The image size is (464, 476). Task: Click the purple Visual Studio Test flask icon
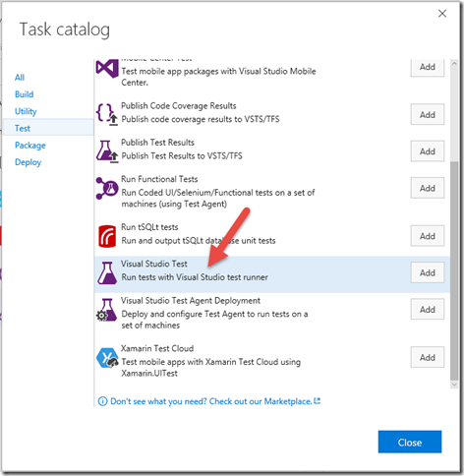[107, 272]
